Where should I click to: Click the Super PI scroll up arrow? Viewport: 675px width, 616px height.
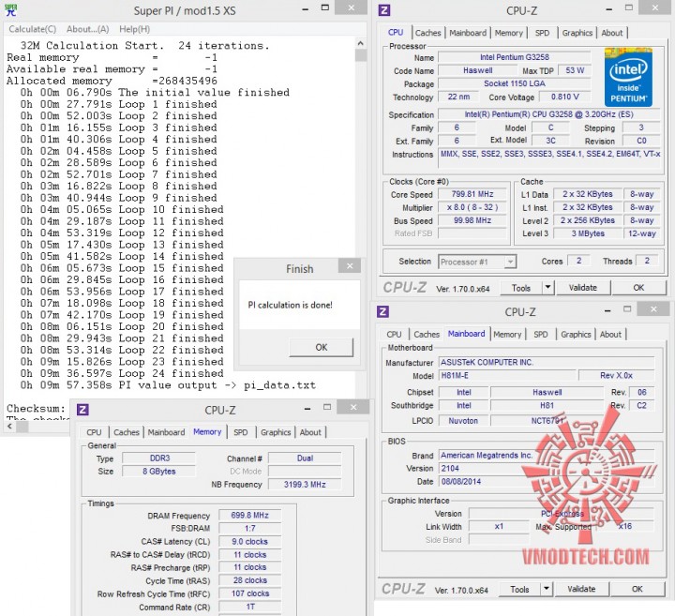pyautogui.click(x=361, y=43)
